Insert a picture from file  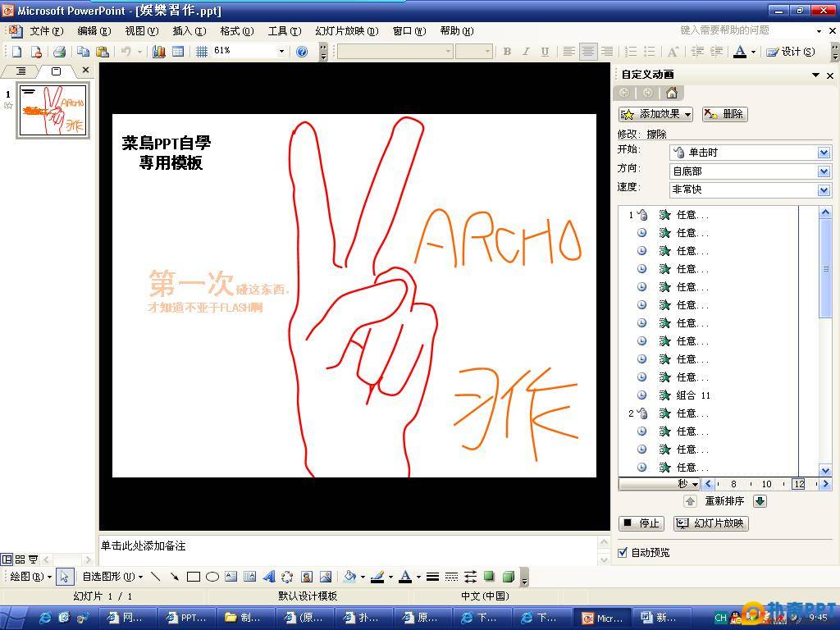325,577
